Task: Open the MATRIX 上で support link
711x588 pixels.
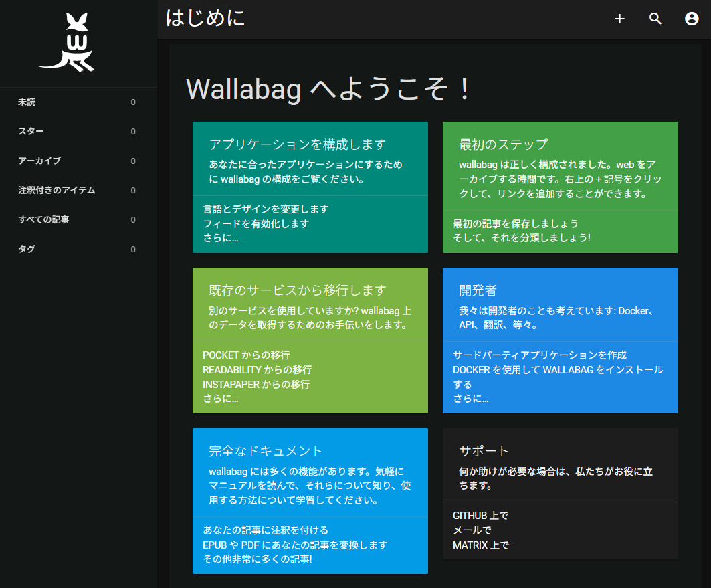Action: (481, 545)
